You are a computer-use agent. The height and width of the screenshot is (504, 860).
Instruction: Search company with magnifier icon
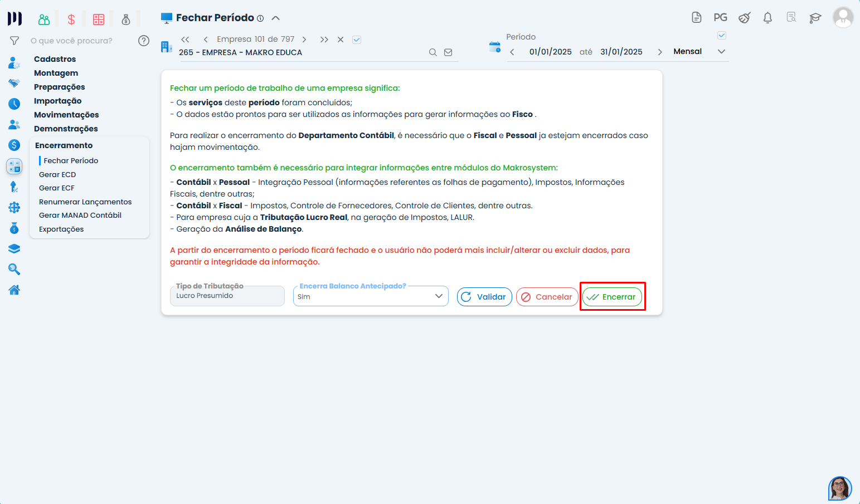pos(433,52)
